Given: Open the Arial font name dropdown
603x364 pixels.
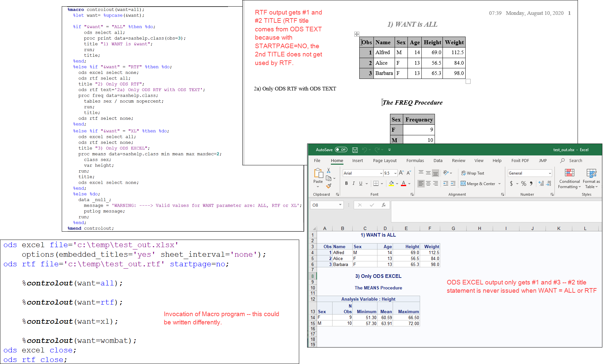Looking at the screenshot, I should point(381,173).
